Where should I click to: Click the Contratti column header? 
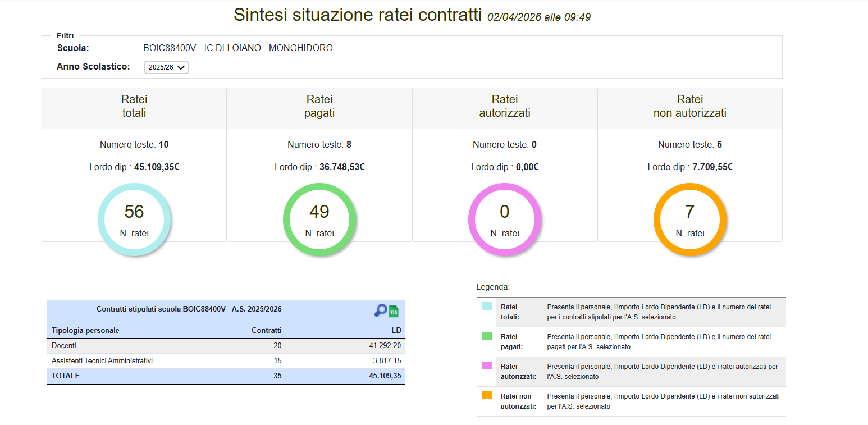tap(266, 331)
